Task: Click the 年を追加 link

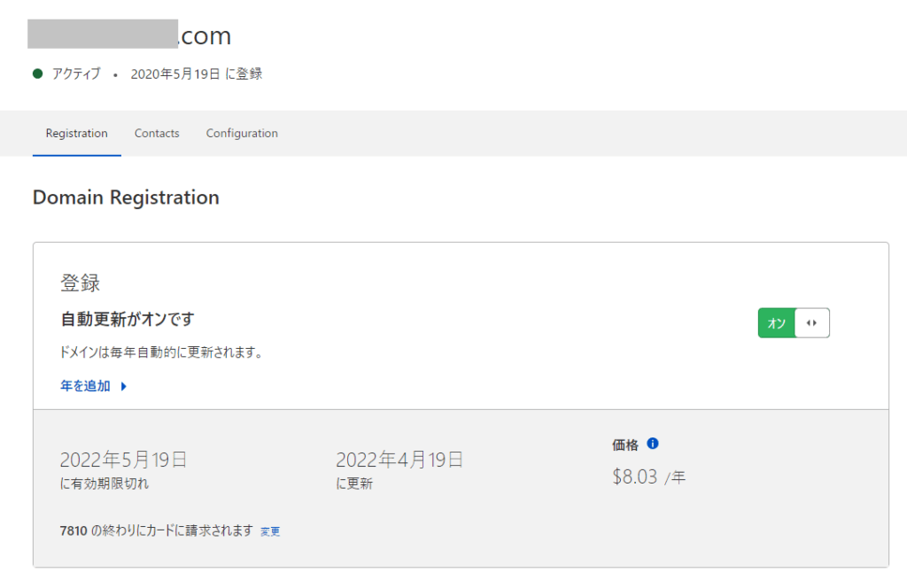Action: pyautogui.click(x=85, y=386)
